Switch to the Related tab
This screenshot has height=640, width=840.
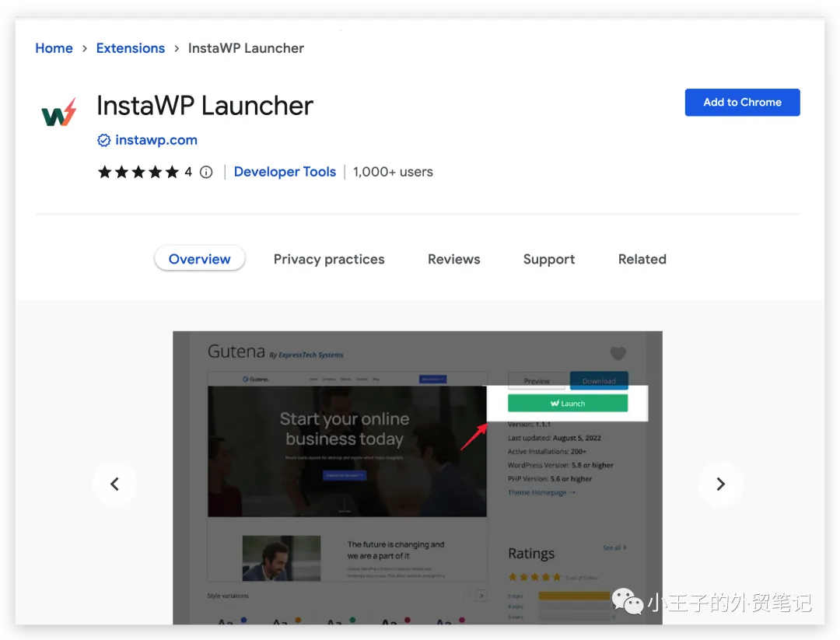pyautogui.click(x=642, y=259)
